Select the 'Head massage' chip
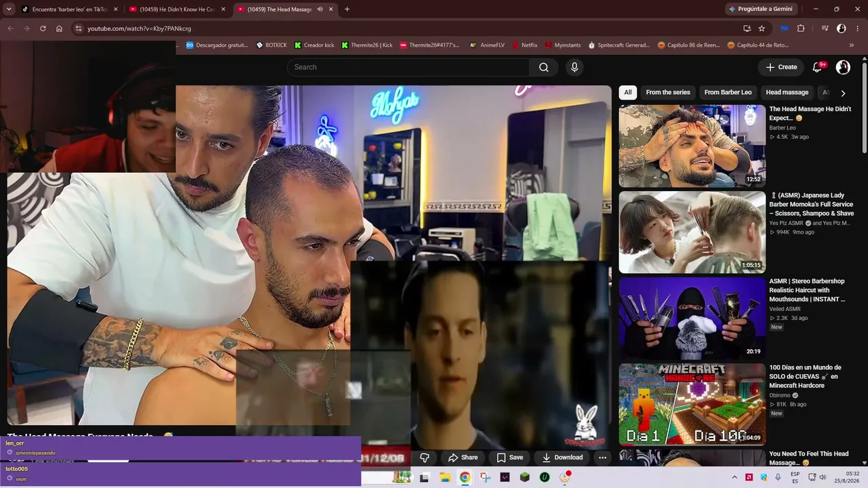Screen dimensions: 868x488 tap(787, 92)
